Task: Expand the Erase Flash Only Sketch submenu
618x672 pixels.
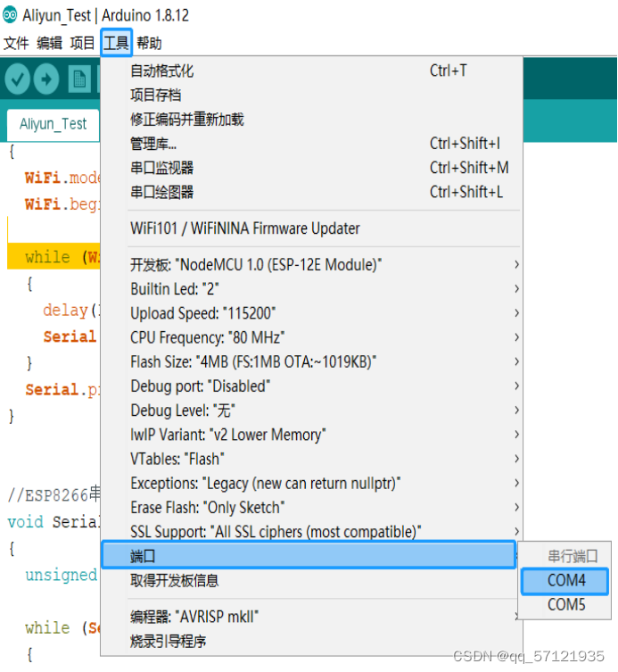Action: (x=311, y=508)
